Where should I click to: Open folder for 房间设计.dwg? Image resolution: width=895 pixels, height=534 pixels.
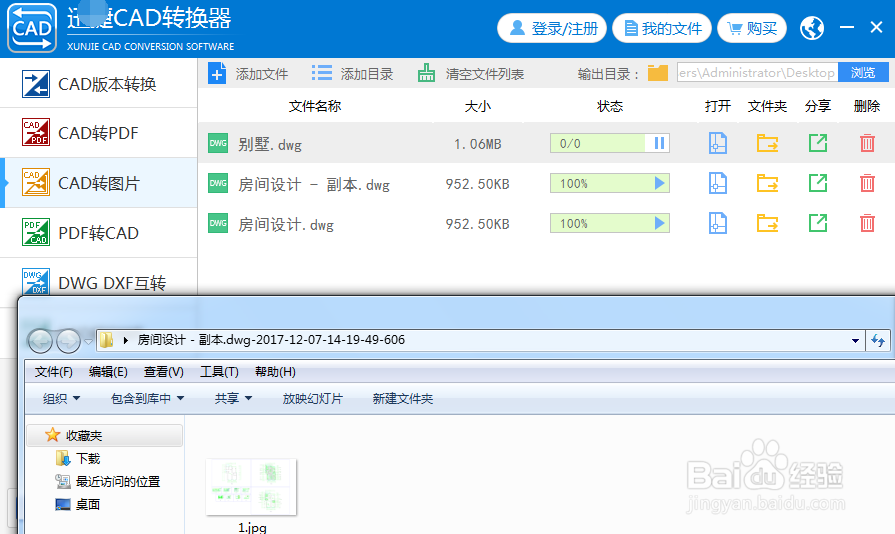[767, 223]
